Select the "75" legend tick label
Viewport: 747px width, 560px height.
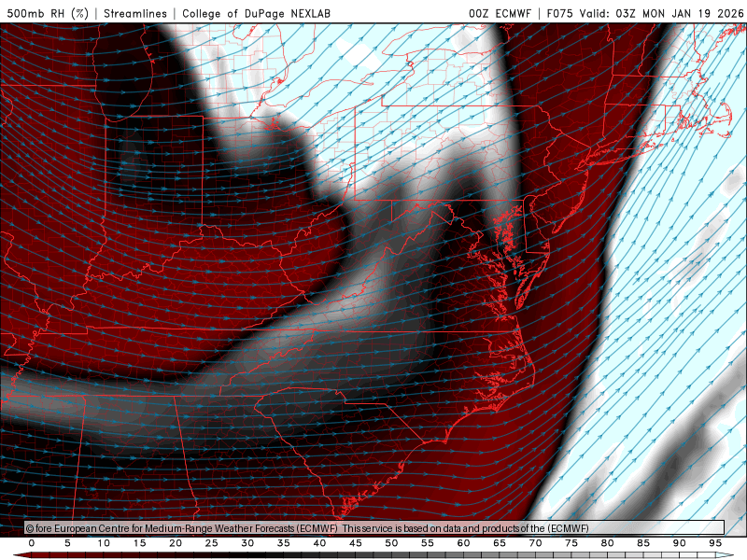pos(571,543)
